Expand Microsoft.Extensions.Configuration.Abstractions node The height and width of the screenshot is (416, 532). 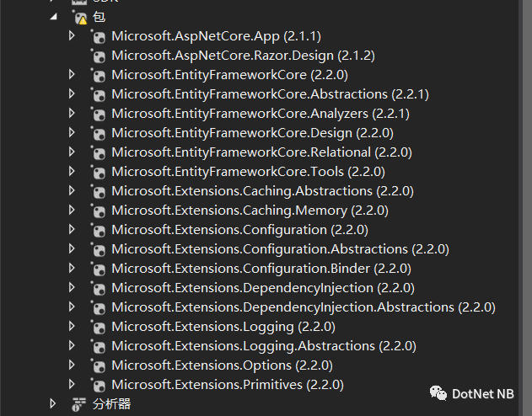72,248
